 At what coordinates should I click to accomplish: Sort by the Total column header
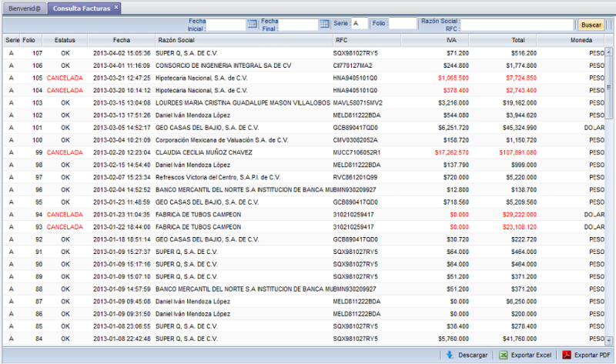[518, 38]
